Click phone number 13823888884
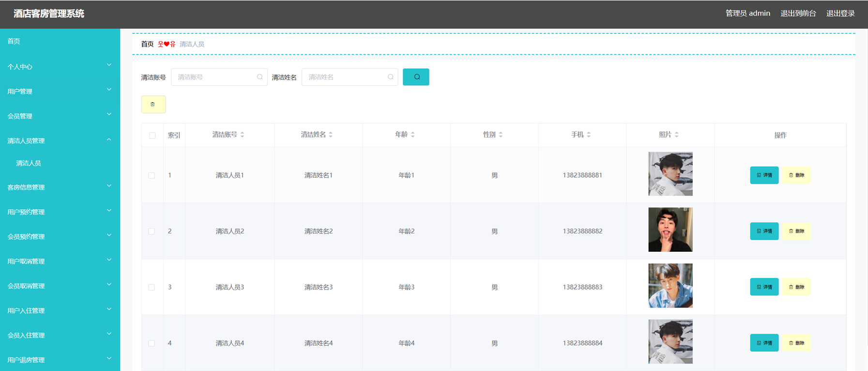This screenshot has height=371, width=868. tap(582, 343)
